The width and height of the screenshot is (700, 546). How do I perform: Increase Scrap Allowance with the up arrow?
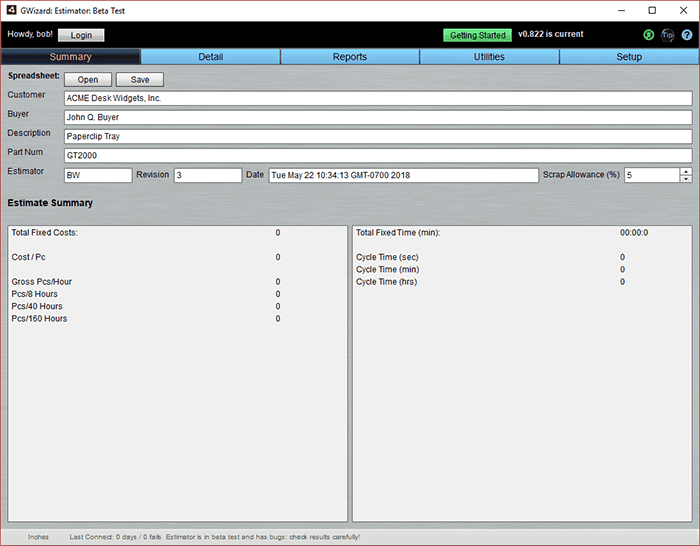(x=686, y=171)
